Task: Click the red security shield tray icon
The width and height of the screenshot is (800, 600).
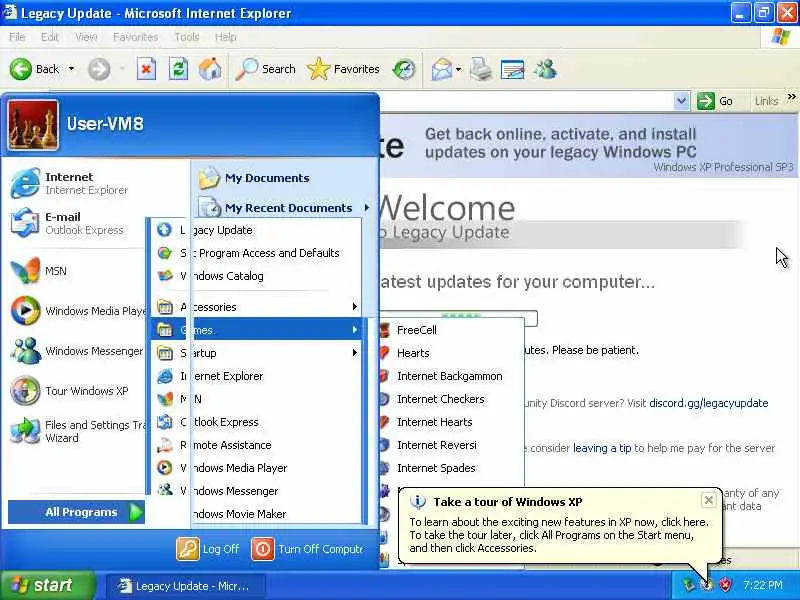Action: coord(725,585)
